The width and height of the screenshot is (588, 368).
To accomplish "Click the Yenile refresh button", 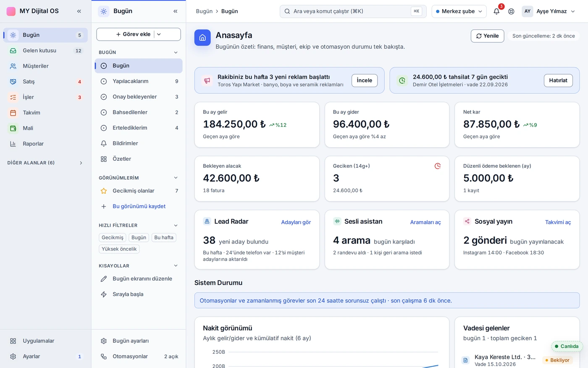I will tap(487, 36).
